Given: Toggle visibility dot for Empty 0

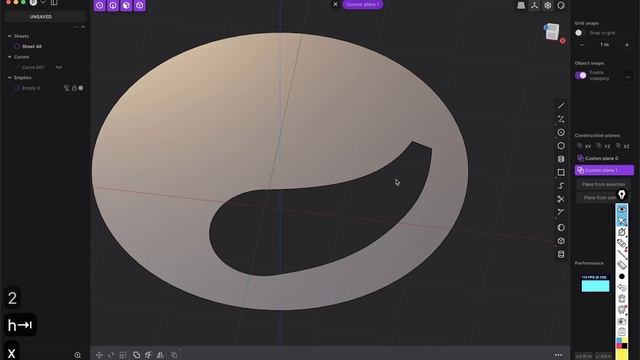Looking at the screenshot, I should pyautogui.click(x=81, y=88).
